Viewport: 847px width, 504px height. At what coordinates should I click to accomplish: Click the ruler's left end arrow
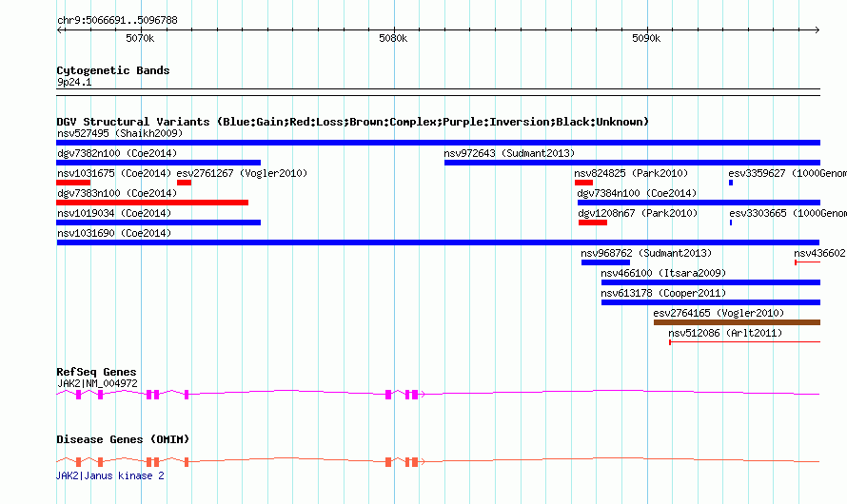(59, 30)
